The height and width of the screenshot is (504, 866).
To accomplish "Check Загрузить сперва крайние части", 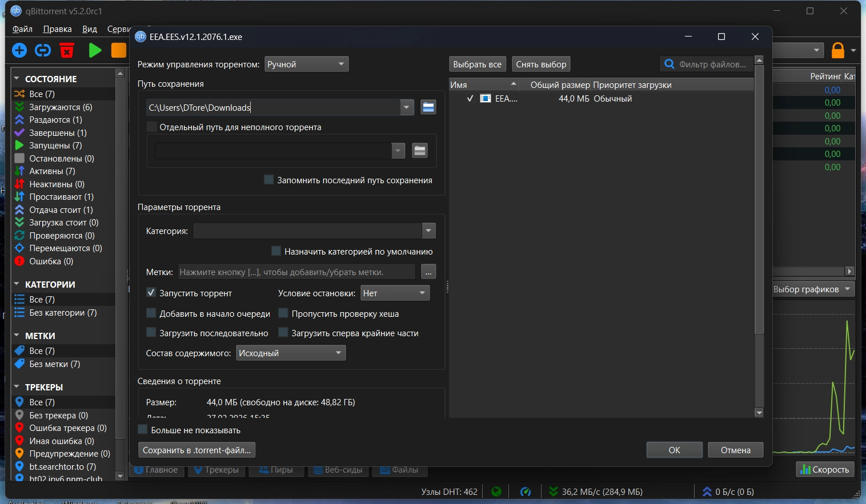I will pos(283,333).
